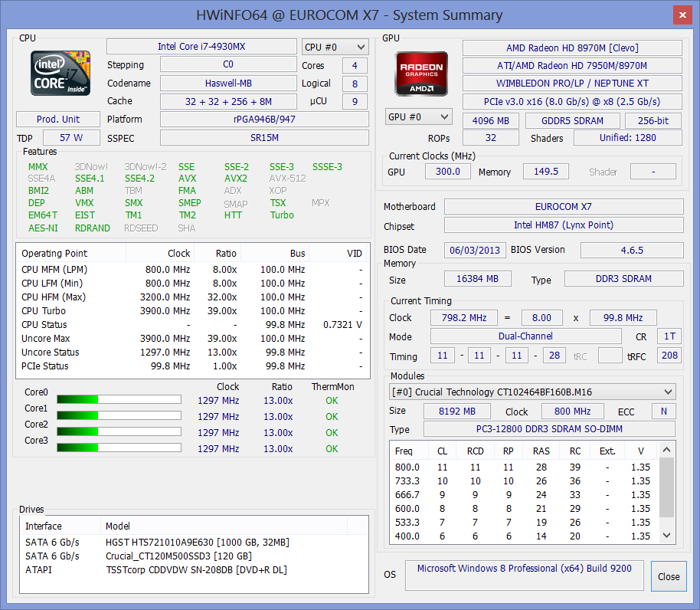Click the 57 W TDP value
This screenshot has height=610, width=700.
tap(71, 137)
